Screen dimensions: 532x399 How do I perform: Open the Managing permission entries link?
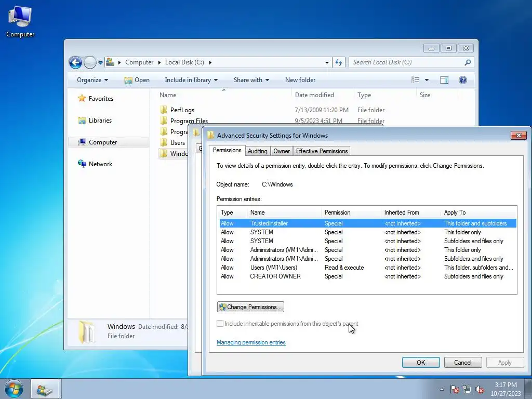[251, 343]
